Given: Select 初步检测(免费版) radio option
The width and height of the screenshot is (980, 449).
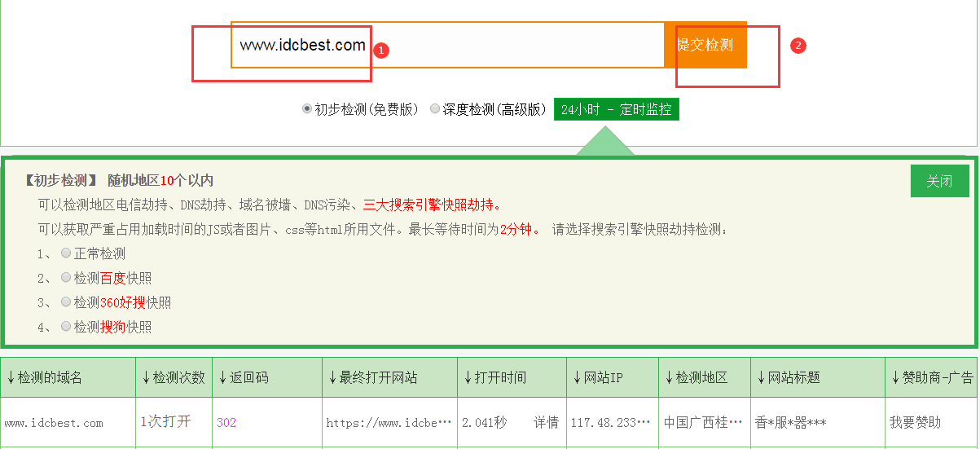Looking at the screenshot, I should click(x=307, y=108).
